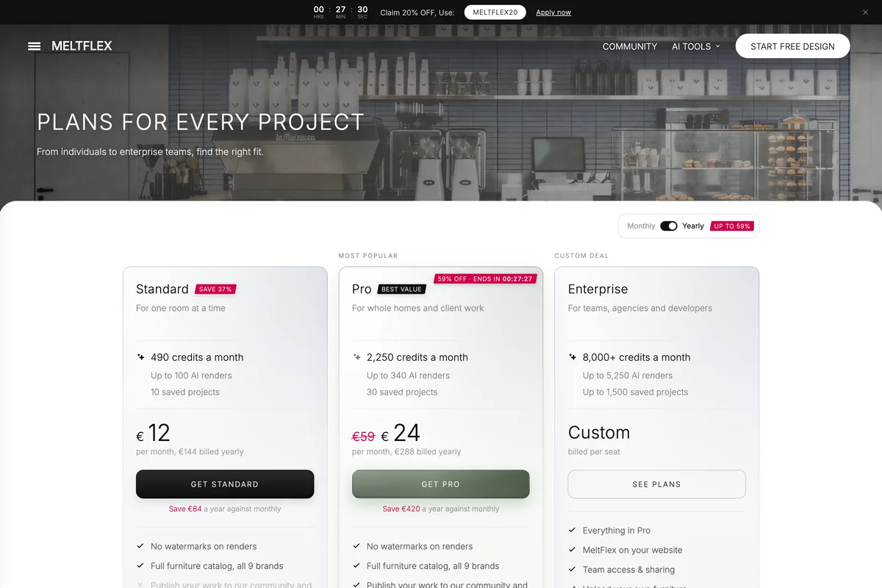
Task: Click GET PRO button
Action: click(441, 484)
